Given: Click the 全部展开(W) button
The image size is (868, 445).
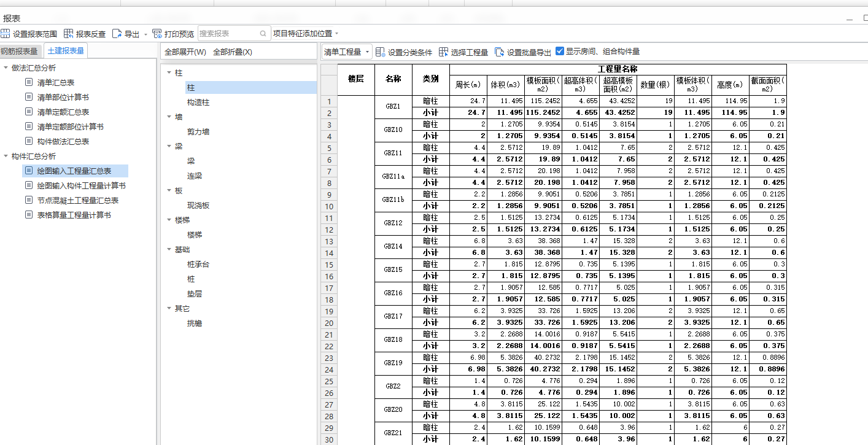Looking at the screenshot, I should pos(185,52).
